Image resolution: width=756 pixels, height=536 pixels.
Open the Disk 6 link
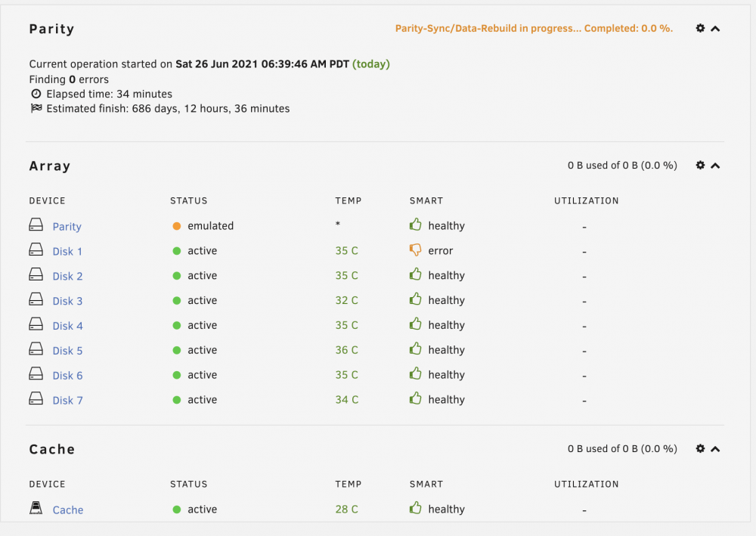[67, 376]
